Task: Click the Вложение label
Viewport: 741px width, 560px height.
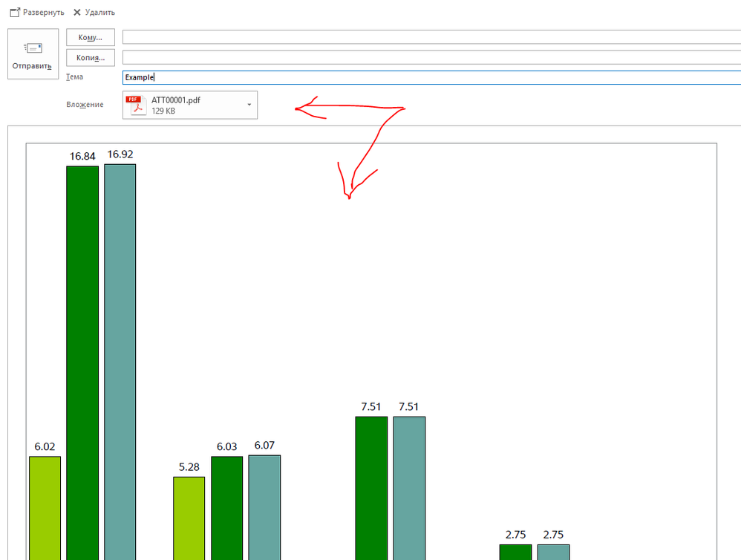Action: pyautogui.click(x=85, y=105)
